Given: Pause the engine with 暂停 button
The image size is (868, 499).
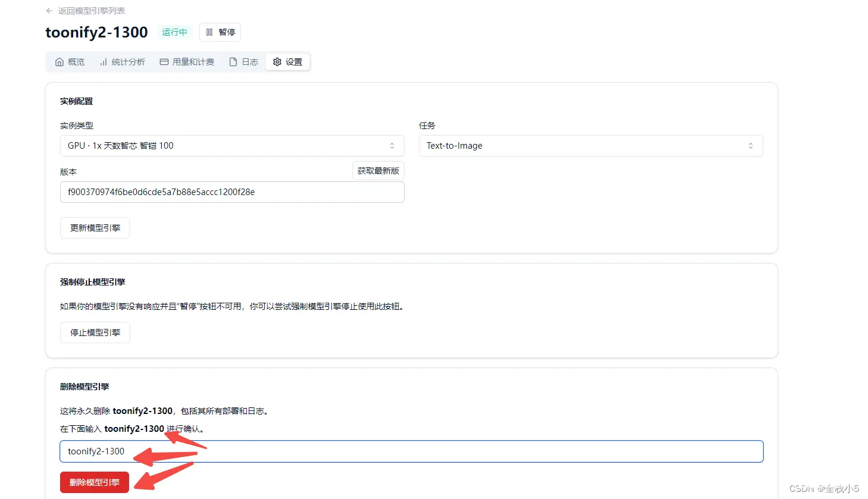Looking at the screenshot, I should (220, 32).
